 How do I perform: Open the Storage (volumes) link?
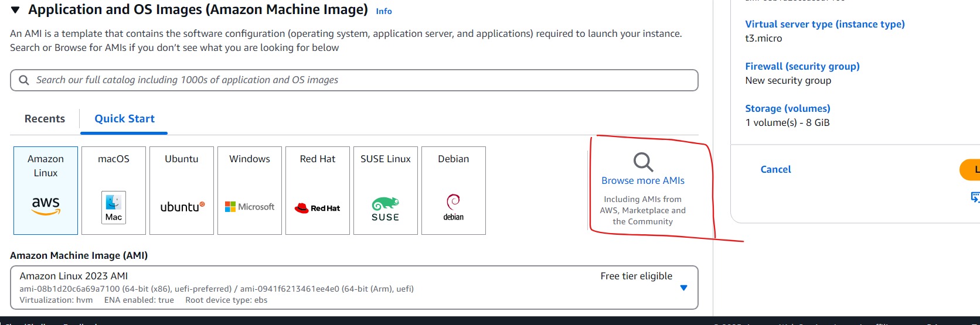[x=788, y=108]
